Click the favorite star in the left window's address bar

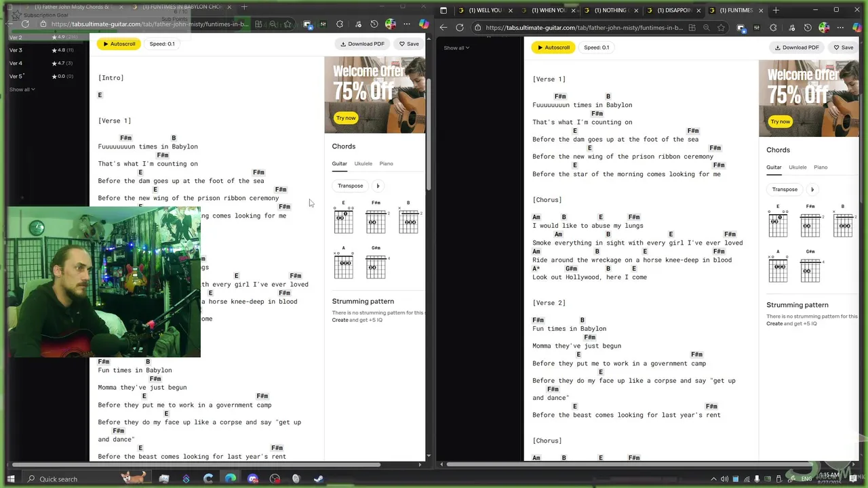(288, 24)
